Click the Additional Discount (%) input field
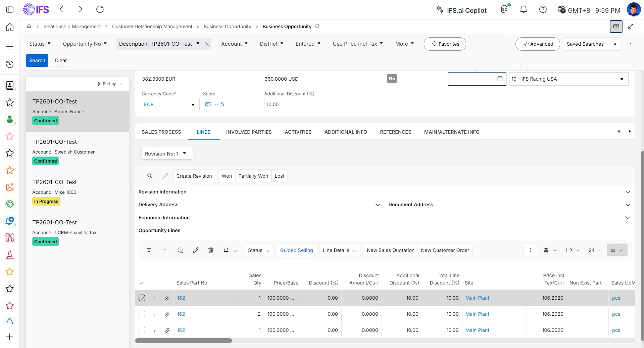This screenshot has width=644, height=348. (x=293, y=104)
